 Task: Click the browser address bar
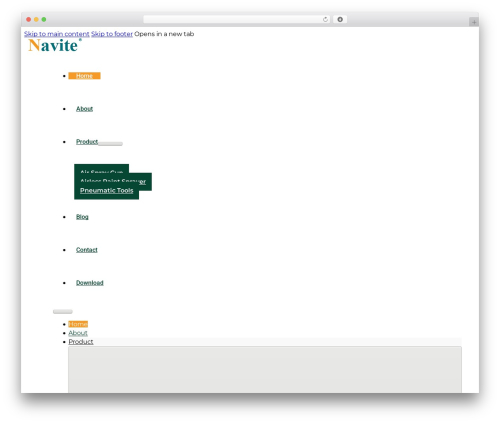[236, 20]
